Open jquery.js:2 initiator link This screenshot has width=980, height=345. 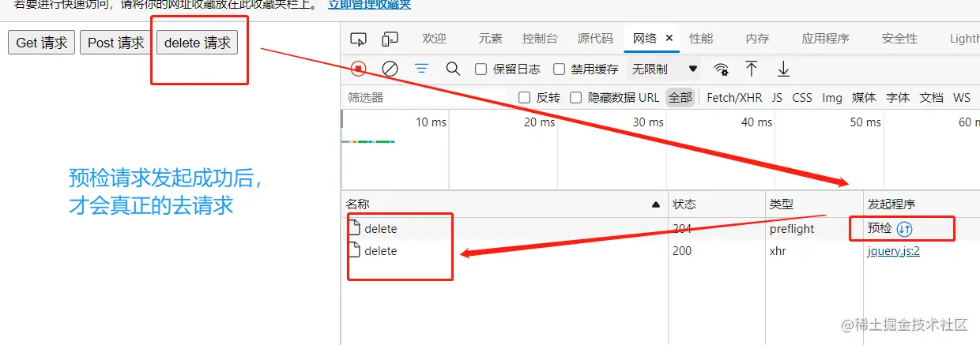893,251
